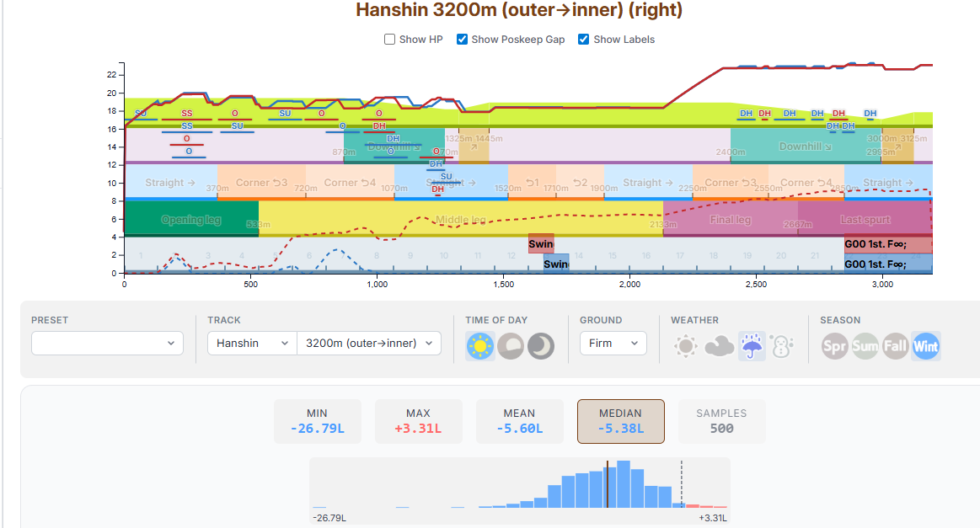Select Fall season icon
The height and width of the screenshot is (528, 980).
[895, 345]
